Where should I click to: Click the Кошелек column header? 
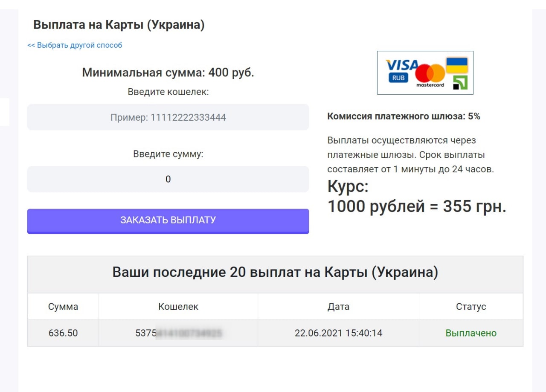(178, 306)
